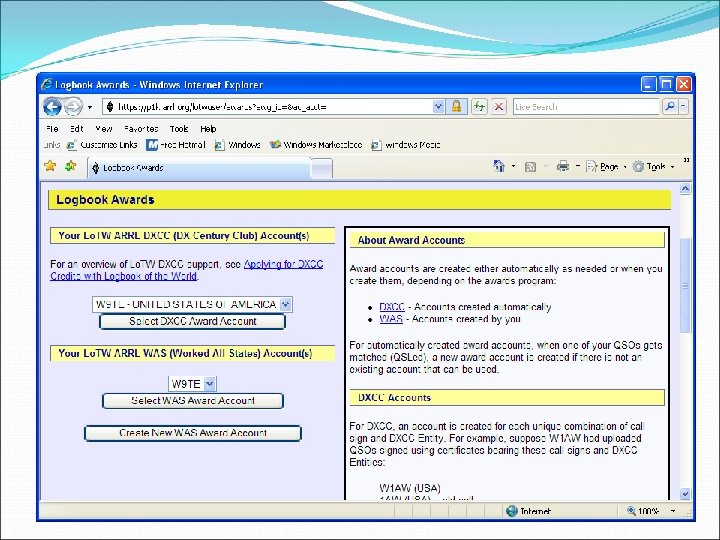Screen dimensions: 720x540
Task: Click Select DXCC Award Account button
Action: pos(192,321)
